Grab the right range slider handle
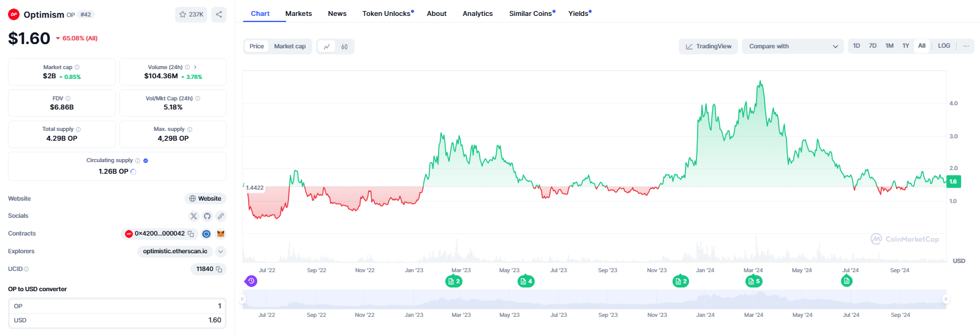The height and width of the screenshot is (334, 980). [x=946, y=299]
